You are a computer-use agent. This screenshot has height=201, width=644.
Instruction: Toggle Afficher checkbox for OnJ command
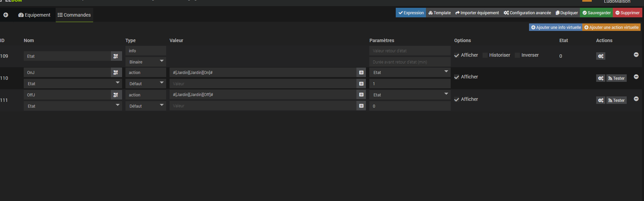point(457,77)
